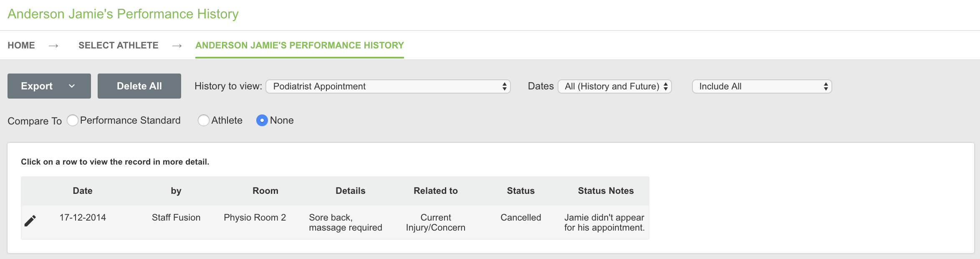Click the Export button
Screen dimensions: 980x259
coord(37,86)
